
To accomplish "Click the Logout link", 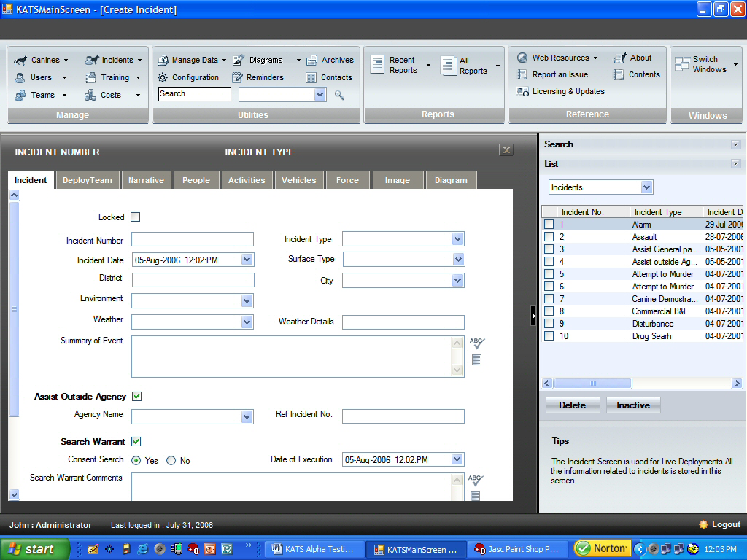I will [726, 524].
